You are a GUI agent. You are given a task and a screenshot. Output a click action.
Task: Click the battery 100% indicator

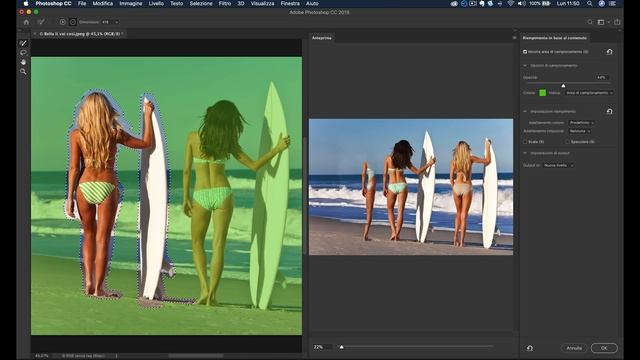(x=540, y=3)
